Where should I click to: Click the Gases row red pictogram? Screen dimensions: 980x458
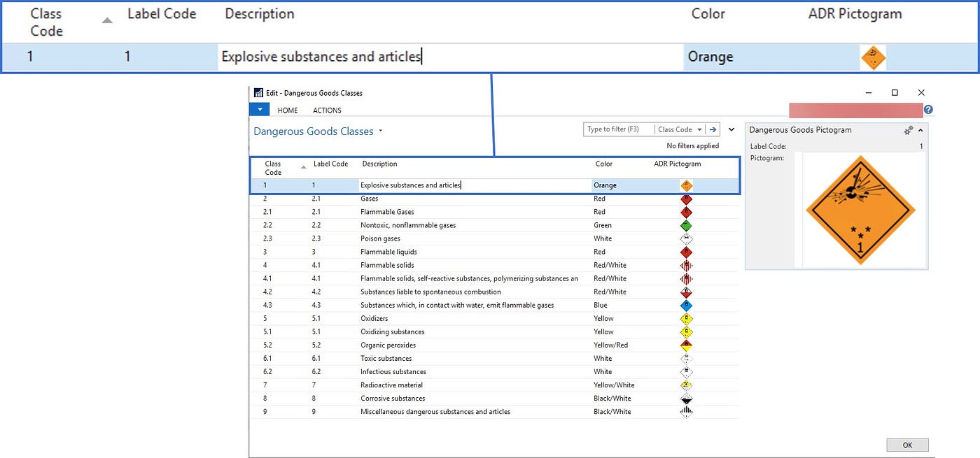tap(687, 199)
